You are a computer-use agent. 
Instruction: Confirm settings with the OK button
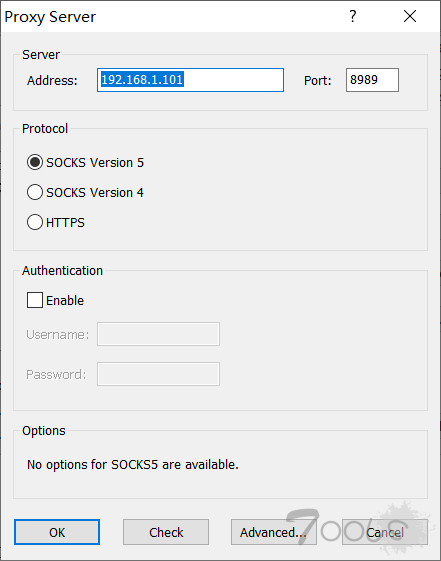[x=57, y=532]
